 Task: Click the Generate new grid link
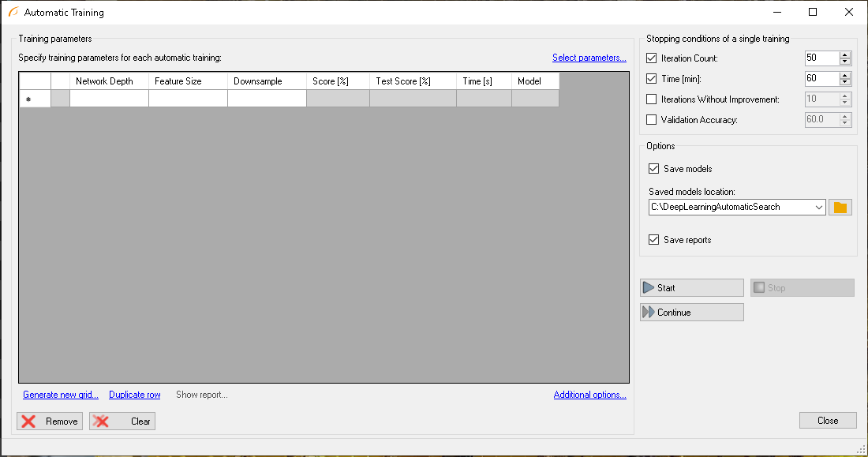[61, 395]
